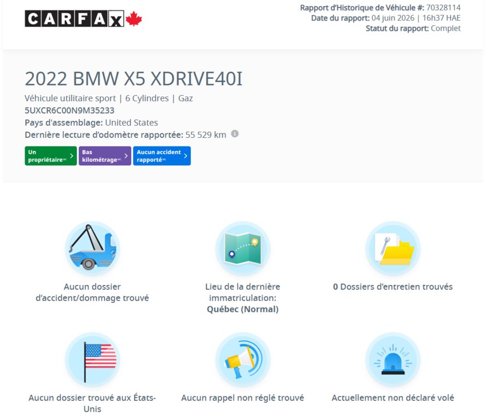Click the American flag icon
504x420 pixels.
[x=92, y=360]
